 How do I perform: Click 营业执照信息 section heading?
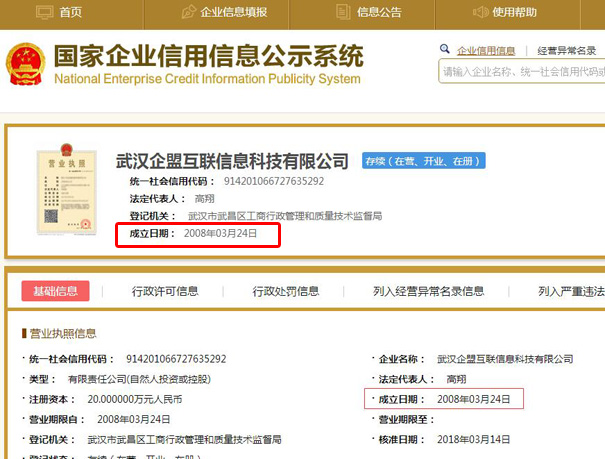click(63, 333)
